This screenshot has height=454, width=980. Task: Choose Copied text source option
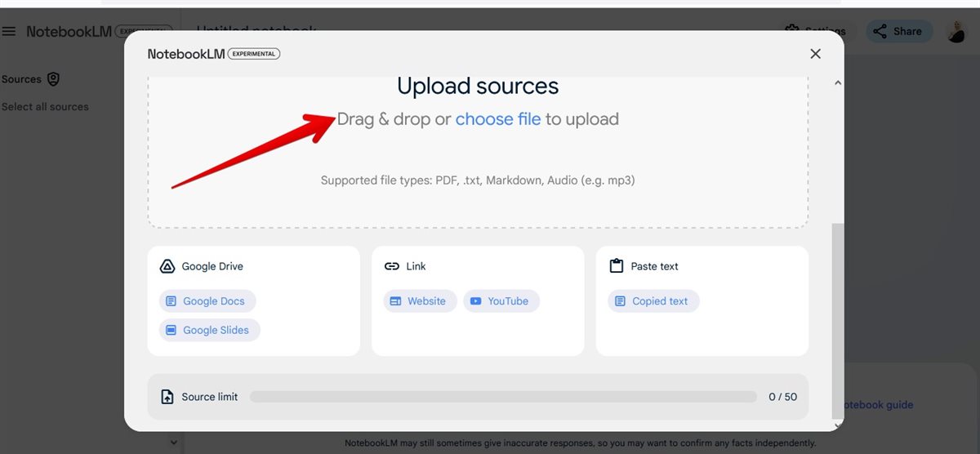(x=653, y=301)
